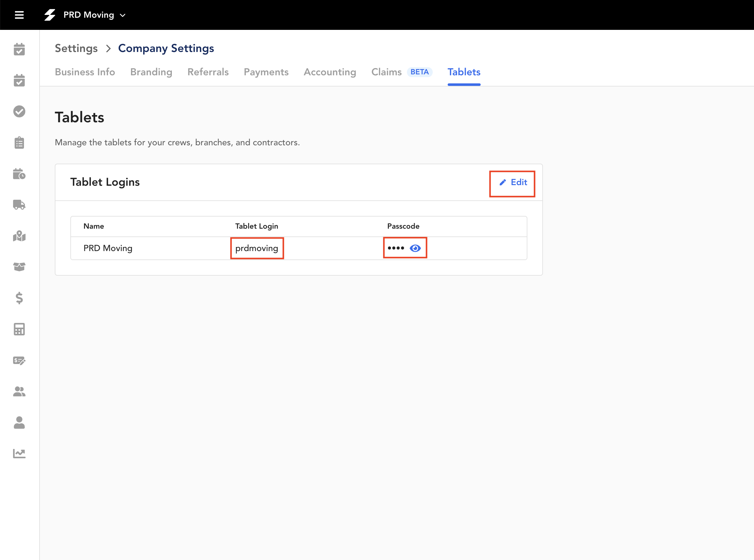The width and height of the screenshot is (754, 560).
Task: Open the group users sidebar icon
Action: (x=19, y=391)
